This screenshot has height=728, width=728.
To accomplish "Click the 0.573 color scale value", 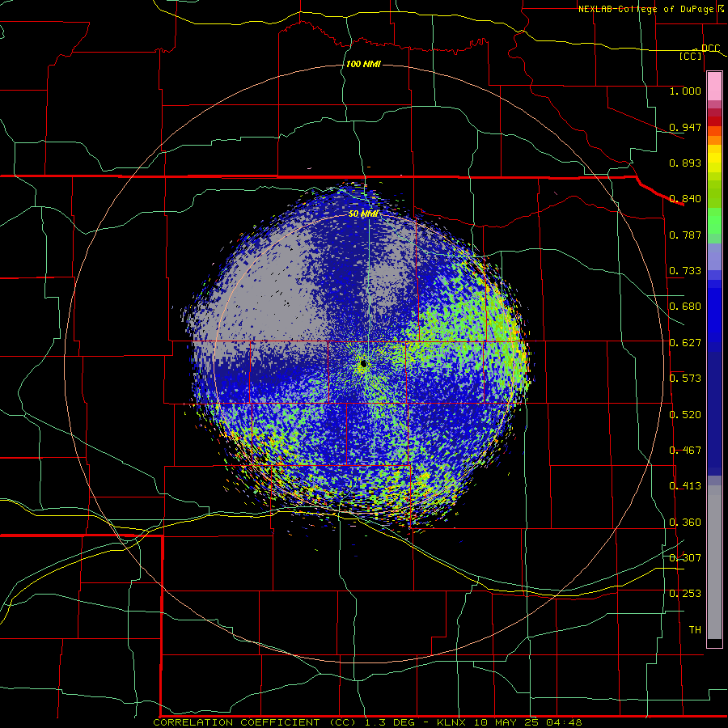I will tap(685, 379).
